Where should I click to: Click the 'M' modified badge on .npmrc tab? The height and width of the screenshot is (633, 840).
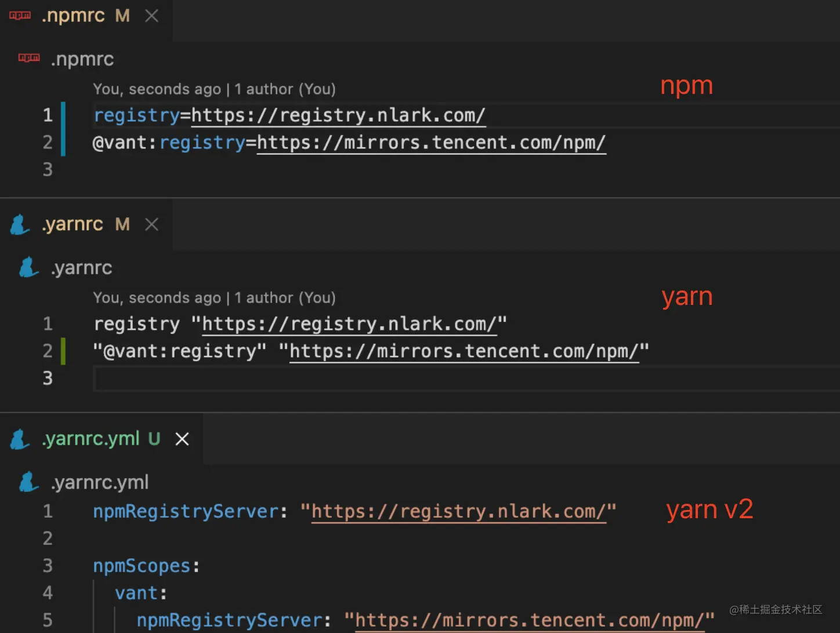click(122, 16)
